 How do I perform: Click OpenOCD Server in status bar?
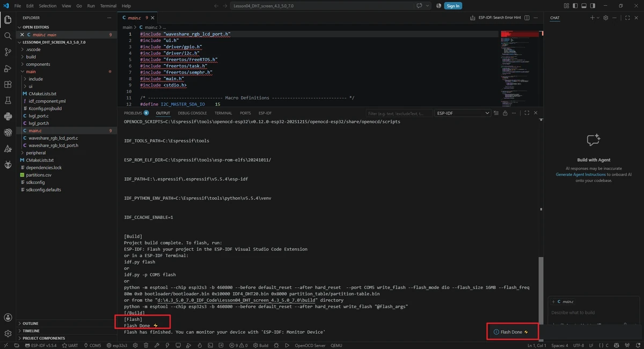click(x=310, y=345)
